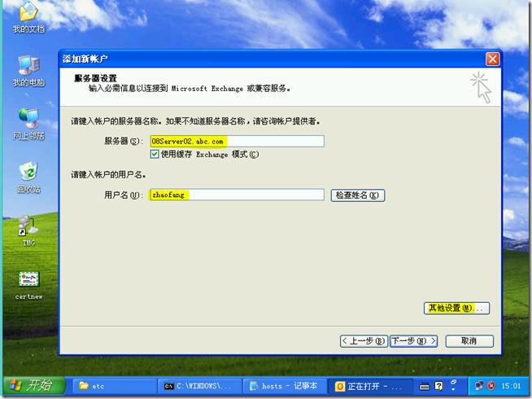Select the TMG shortcut icon
Viewport: 532px width, 399px height.
28,231
